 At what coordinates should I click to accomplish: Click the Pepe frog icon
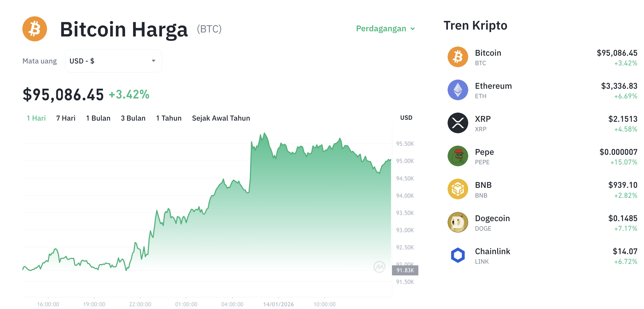click(x=458, y=156)
